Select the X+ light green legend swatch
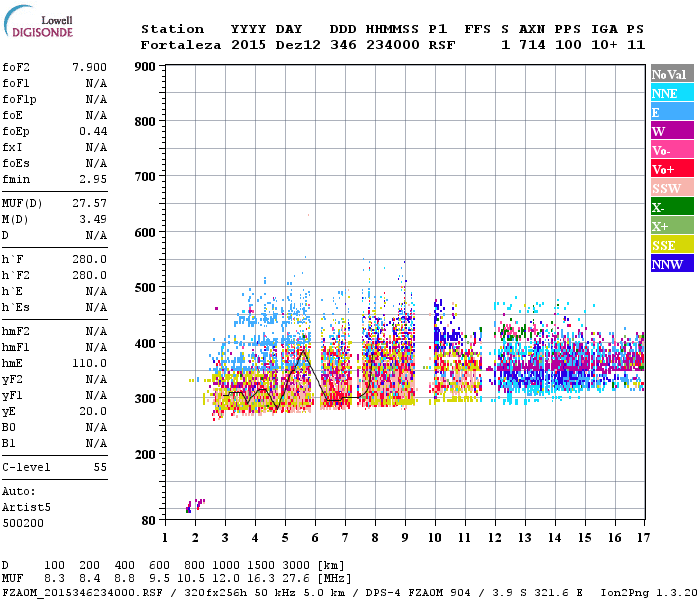This screenshot has height=600, width=700. (x=672, y=226)
